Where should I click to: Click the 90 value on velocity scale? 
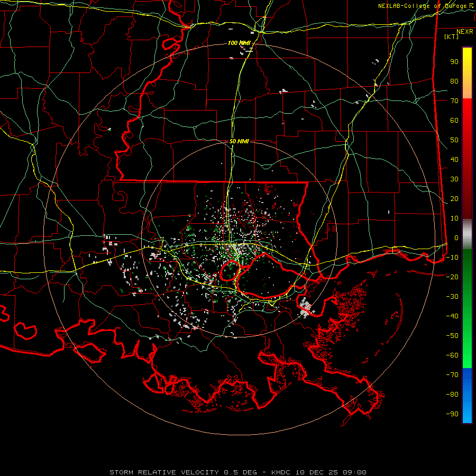[x=454, y=62]
